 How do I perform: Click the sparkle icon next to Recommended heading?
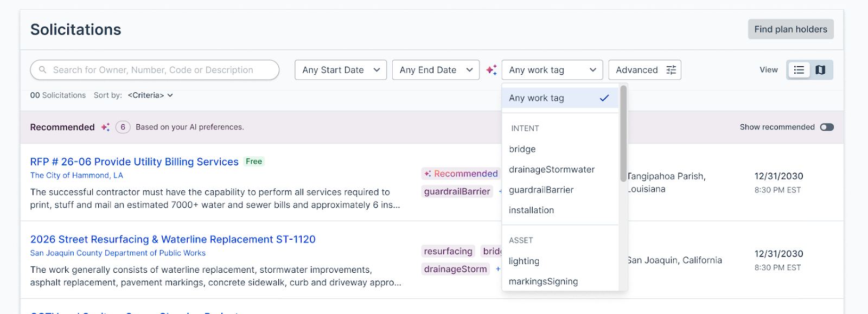pos(105,127)
